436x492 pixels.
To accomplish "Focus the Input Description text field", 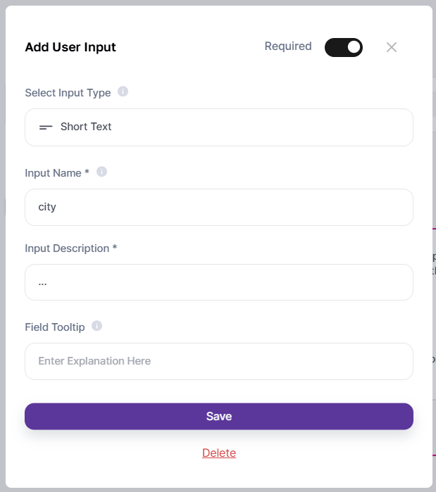I will pos(219,282).
